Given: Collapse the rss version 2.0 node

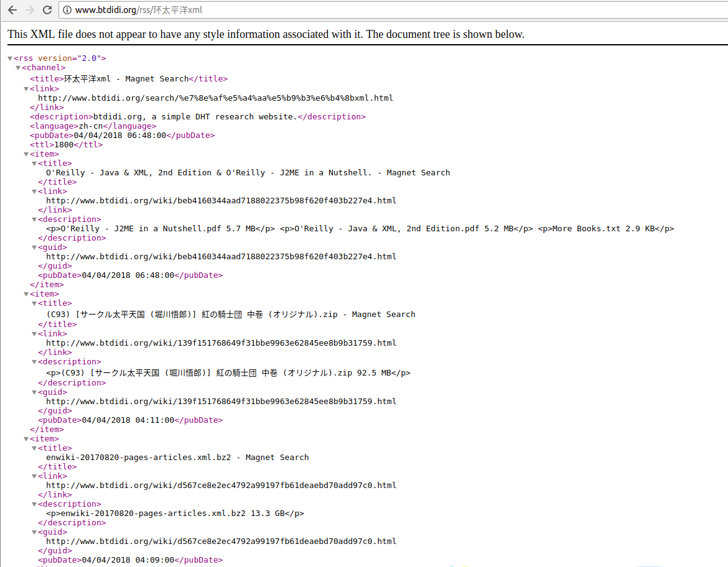Looking at the screenshot, I should coord(10,58).
